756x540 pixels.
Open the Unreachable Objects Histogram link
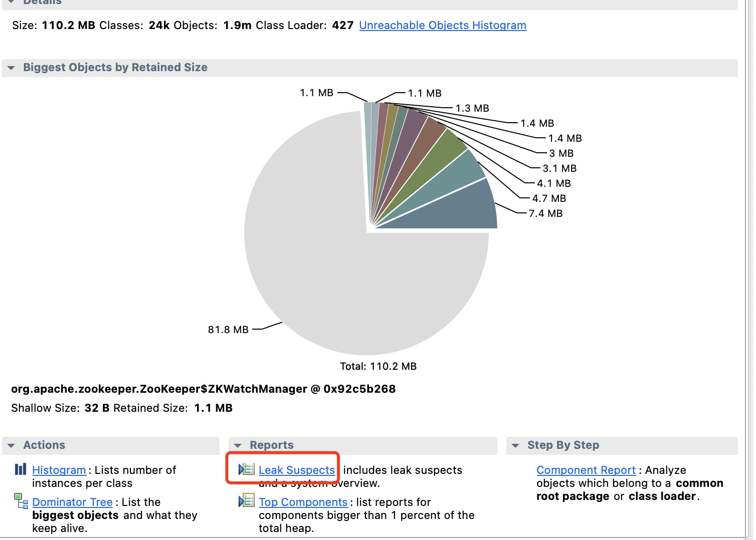pyautogui.click(x=443, y=25)
